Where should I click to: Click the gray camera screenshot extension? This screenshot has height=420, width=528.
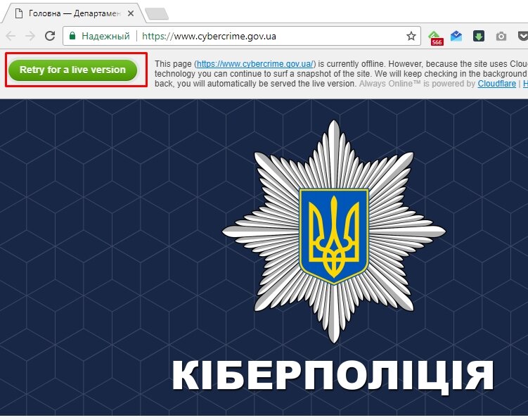click(x=501, y=36)
